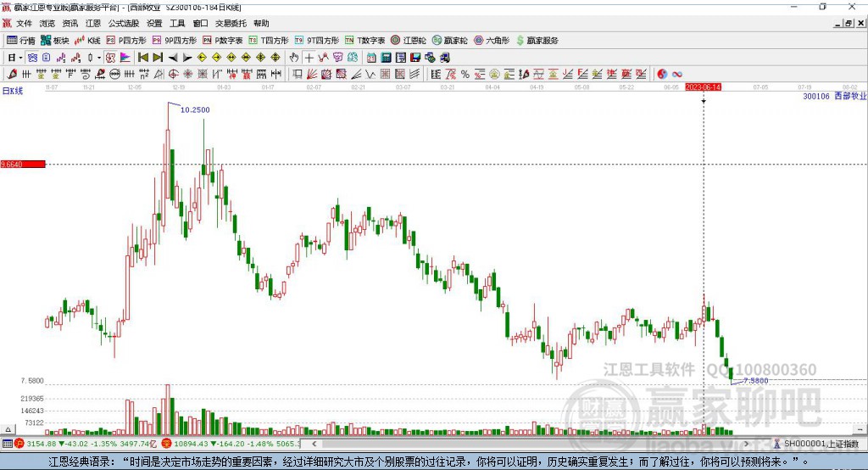Open the 六角形 hexagon tool
Image resolution: width=868 pixels, height=470 pixels.
(492, 41)
